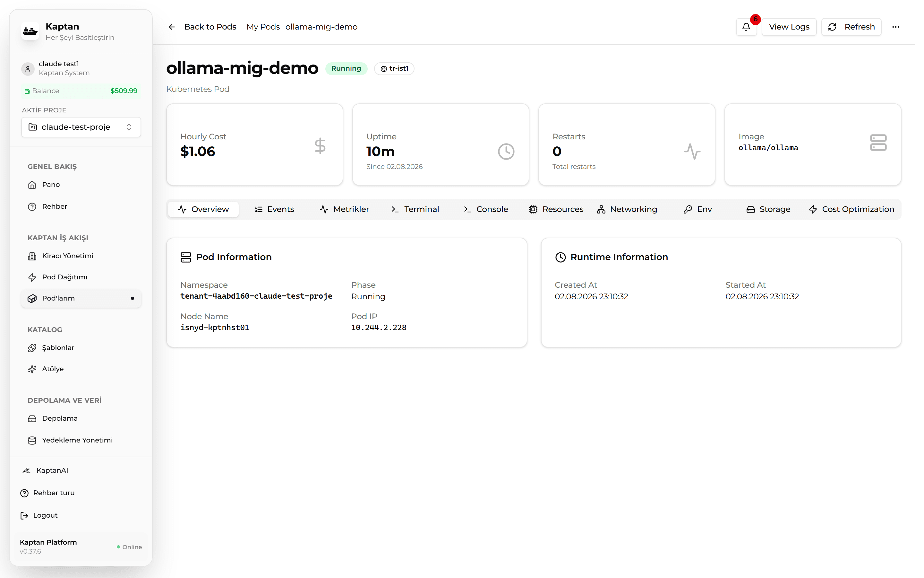
Task: Click Logout in sidebar
Action: pyautogui.click(x=81, y=516)
